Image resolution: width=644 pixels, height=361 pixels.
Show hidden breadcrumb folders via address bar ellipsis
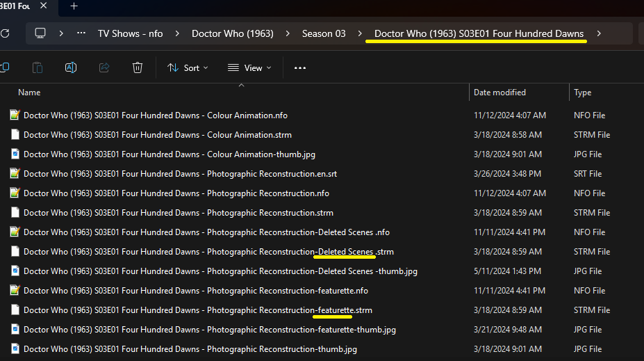(x=81, y=33)
